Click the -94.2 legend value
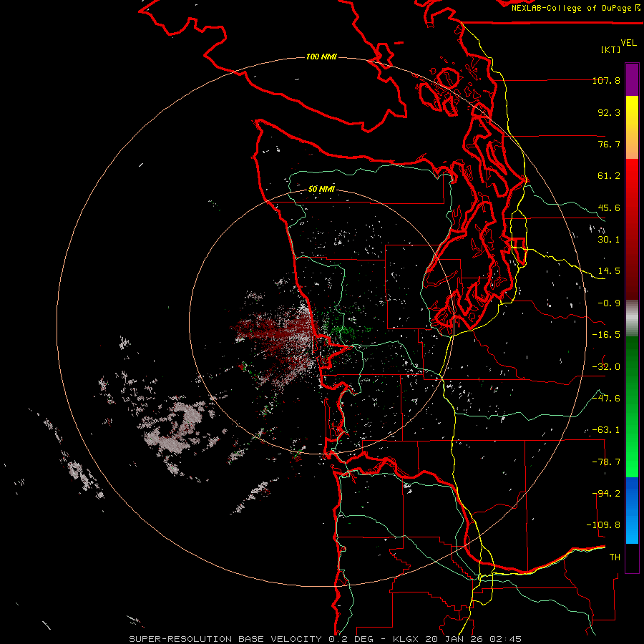This screenshot has width=644, height=644. coord(606,493)
